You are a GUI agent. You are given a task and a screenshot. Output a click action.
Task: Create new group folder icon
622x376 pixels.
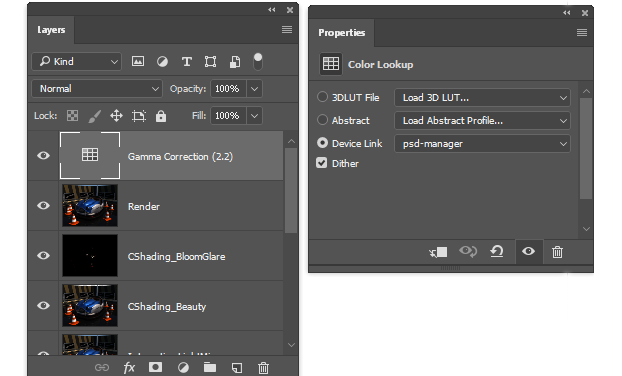coord(210,367)
